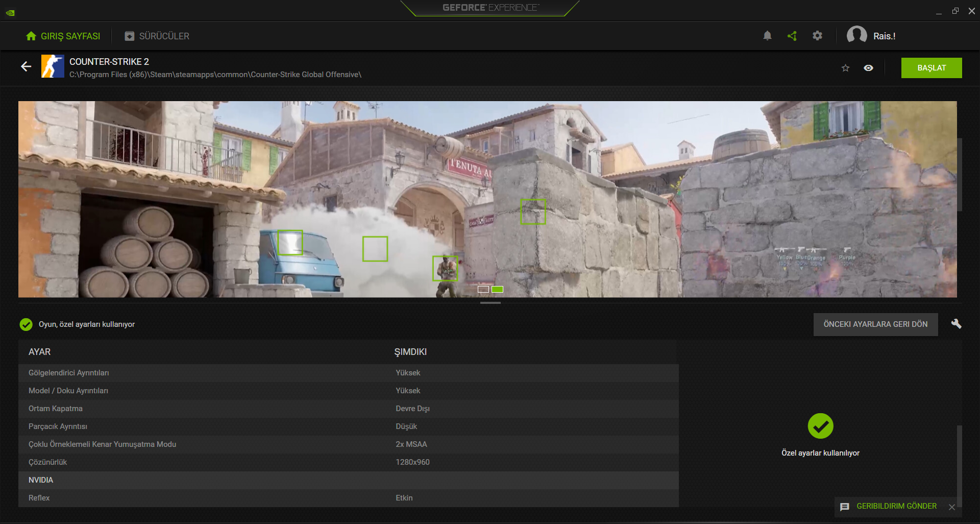Image resolution: width=980 pixels, height=524 pixels.
Task: Open the share overlay icon
Action: 792,36
